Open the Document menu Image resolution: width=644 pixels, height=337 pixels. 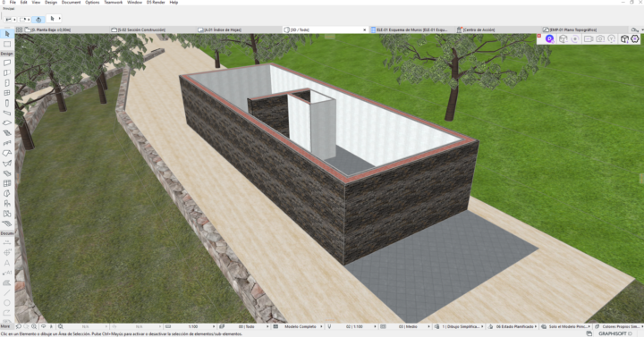click(71, 3)
